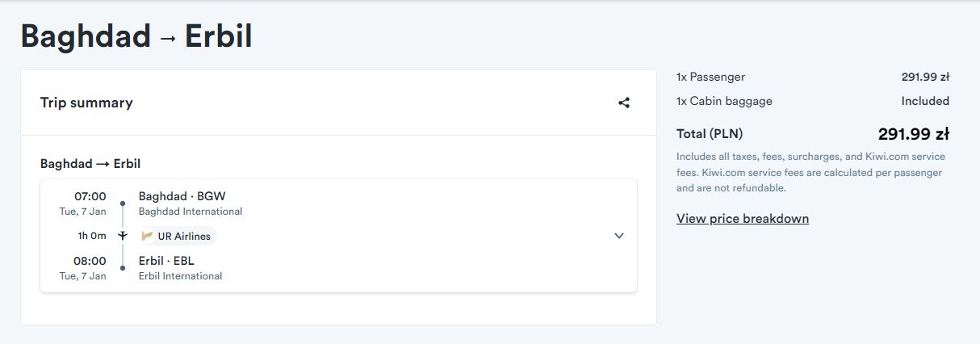Click the Baghdad → Erbil segment label

point(90,164)
